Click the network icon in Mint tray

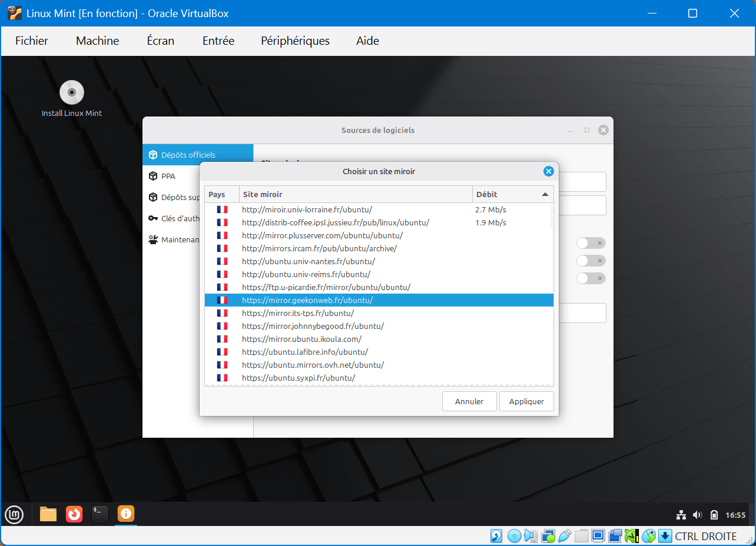coord(681,515)
